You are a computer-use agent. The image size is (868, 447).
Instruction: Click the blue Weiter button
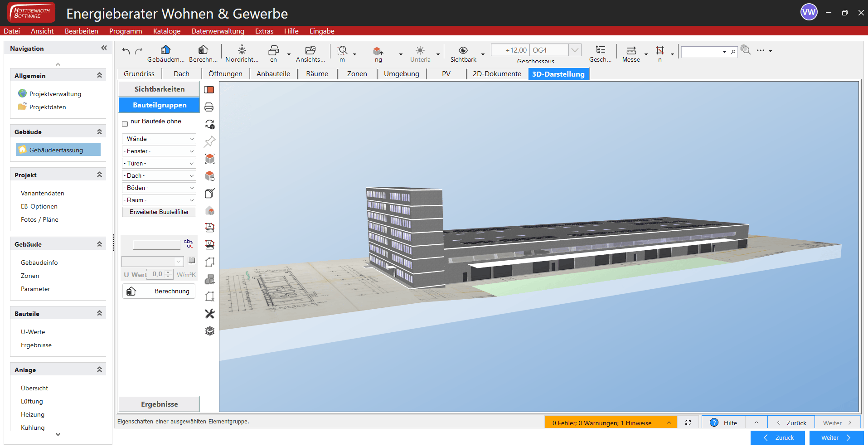(836, 437)
